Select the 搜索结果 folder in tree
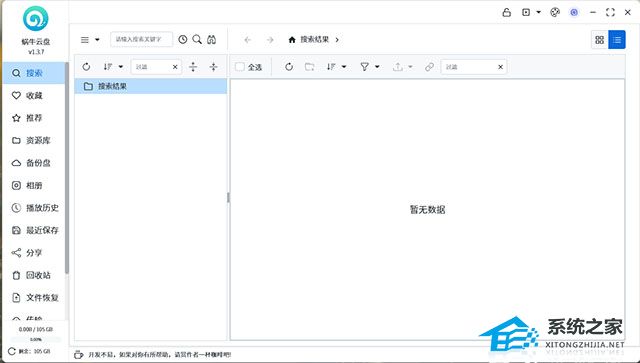The height and width of the screenshot is (363, 640). coord(151,86)
